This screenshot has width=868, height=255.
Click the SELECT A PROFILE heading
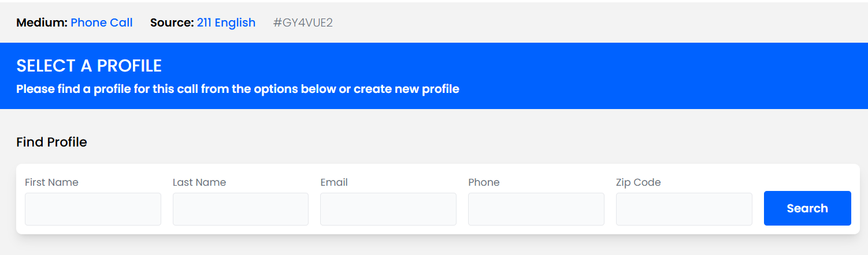pos(89,66)
